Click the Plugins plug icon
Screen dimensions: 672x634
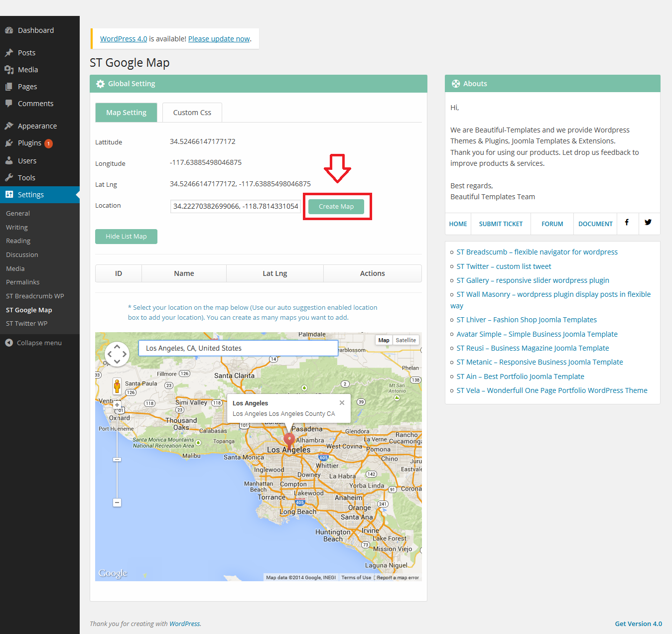pyautogui.click(x=9, y=143)
